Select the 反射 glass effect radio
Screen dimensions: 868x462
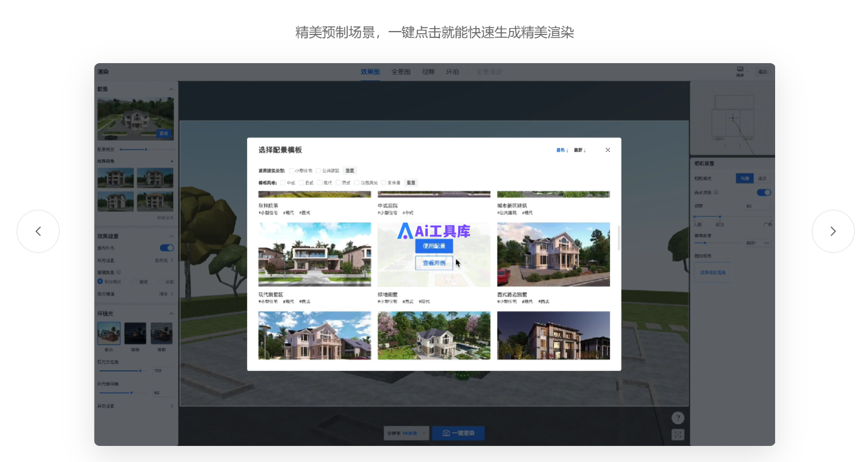161,282
